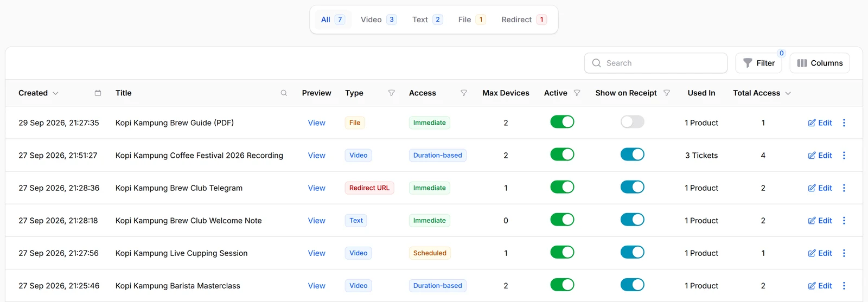The height and width of the screenshot is (302, 868).
Task: Open the Show on Receipt filter funnel
Action: coord(667,93)
